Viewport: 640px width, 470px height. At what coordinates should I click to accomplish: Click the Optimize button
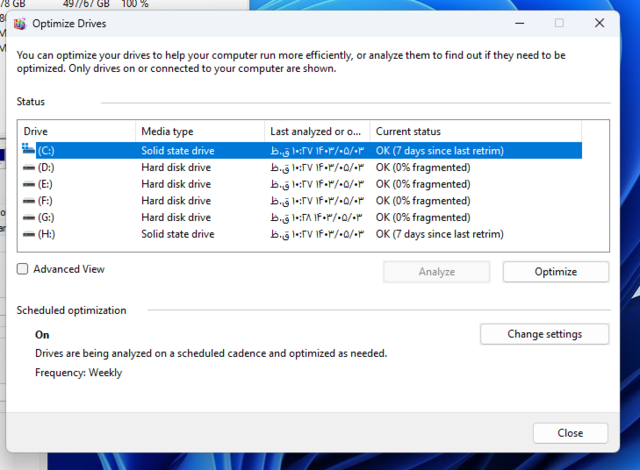click(555, 271)
